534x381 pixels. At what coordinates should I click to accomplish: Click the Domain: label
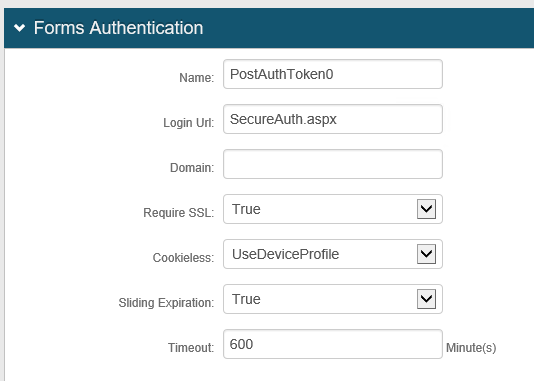(192, 168)
